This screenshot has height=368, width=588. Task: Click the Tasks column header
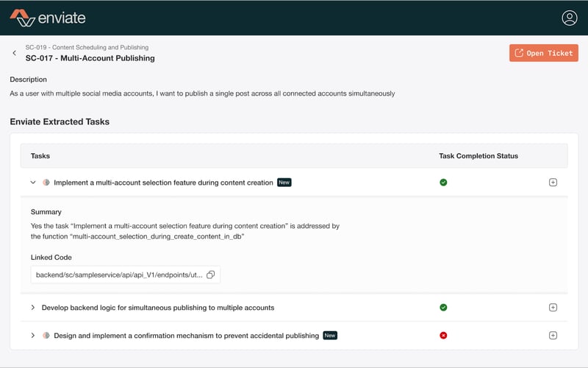tap(40, 156)
